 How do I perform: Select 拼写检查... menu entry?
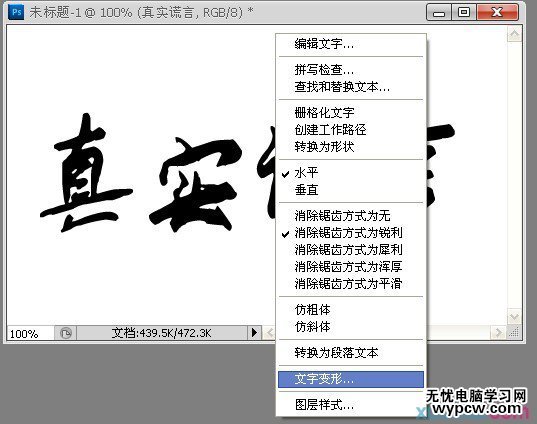pyautogui.click(x=351, y=70)
